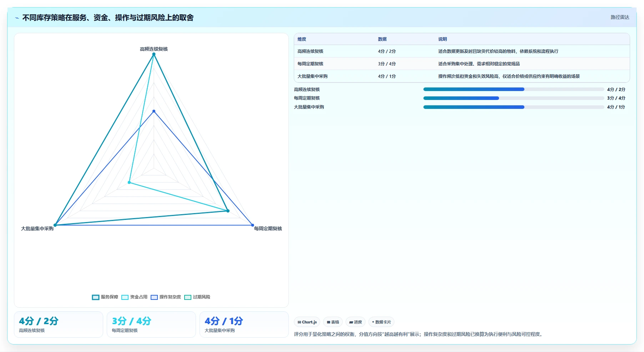Click description starting 适合数据更新及时
The width and height of the screenshot is (644, 352).
tap(498, 51)
